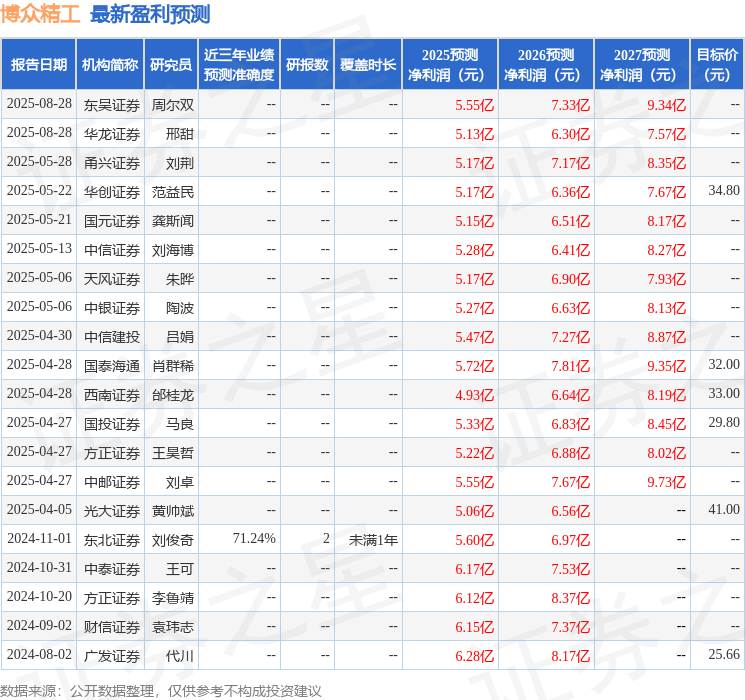Select the 研究员 column header
This screenshot has height=700, width=745.
click(x=171, y=65)
